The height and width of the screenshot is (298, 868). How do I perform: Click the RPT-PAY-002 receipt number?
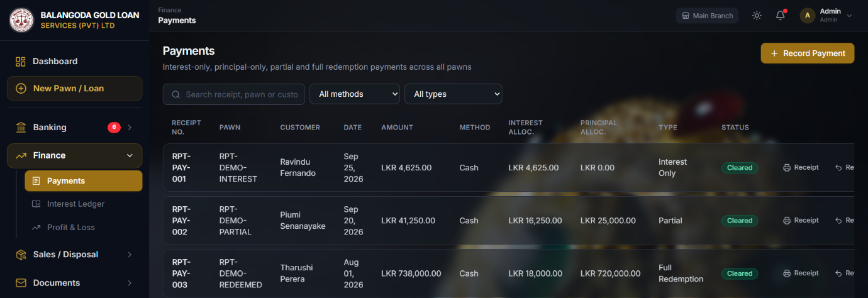181,221
